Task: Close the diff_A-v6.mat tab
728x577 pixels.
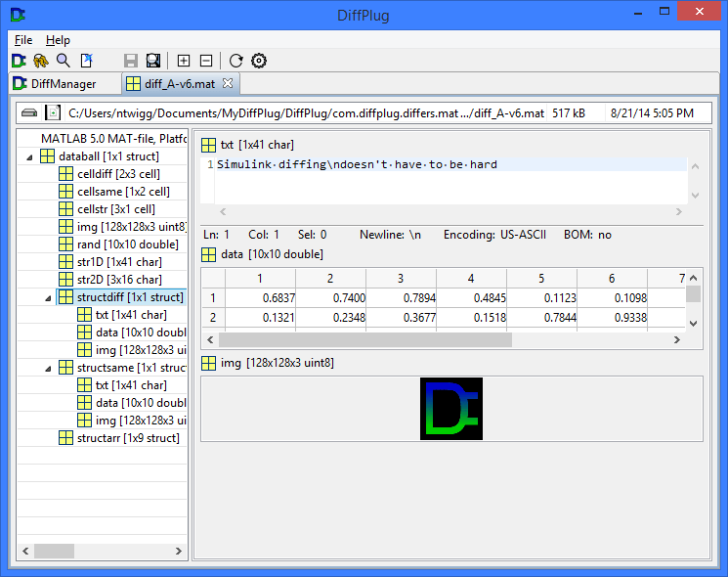Action: click(x=228, y=83)
